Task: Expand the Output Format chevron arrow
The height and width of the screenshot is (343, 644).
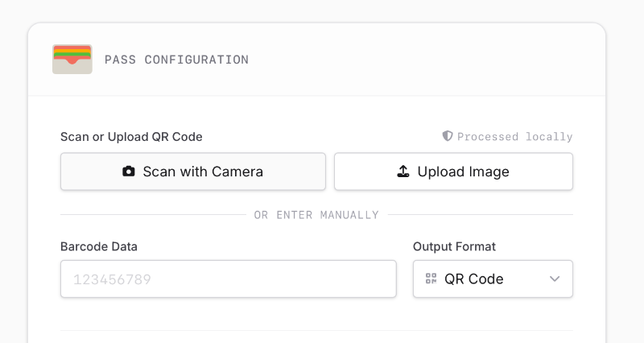Action: [555, 279]
